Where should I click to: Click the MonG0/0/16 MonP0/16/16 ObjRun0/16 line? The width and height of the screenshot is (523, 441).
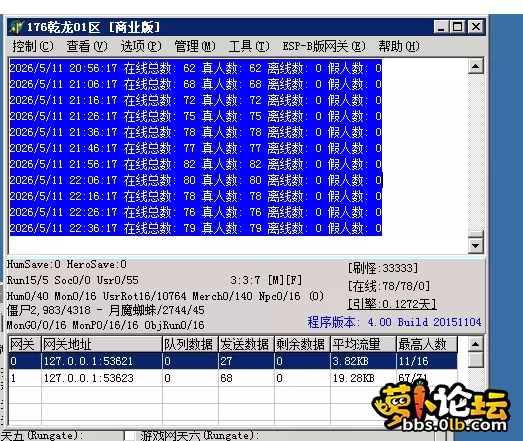pos(105,325)
